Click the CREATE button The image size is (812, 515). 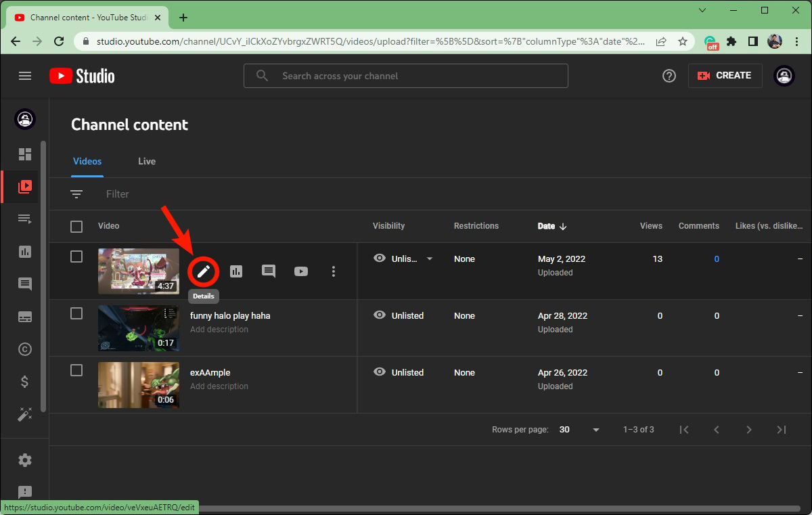[725, 76]
